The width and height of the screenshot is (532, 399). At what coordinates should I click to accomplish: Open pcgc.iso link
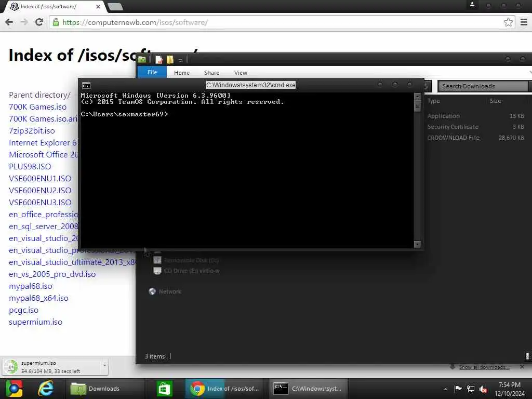(x=23, y=310)
